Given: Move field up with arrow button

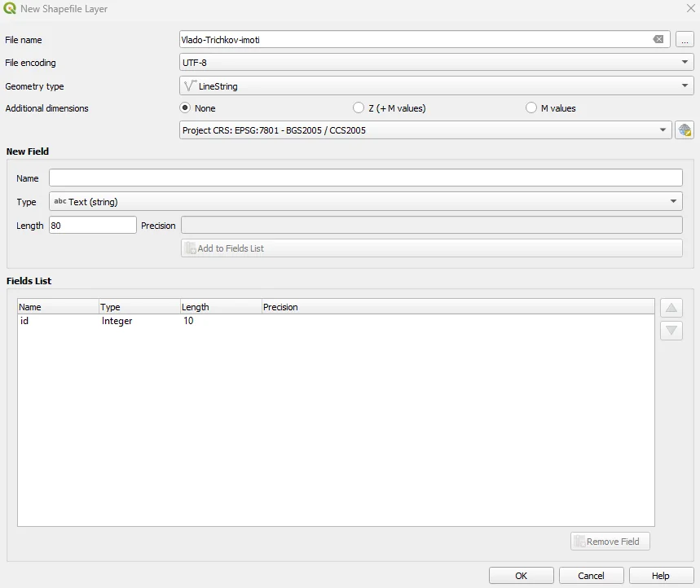Looking at the screenshot, I should pyautogui.click(x=671, y=308).
